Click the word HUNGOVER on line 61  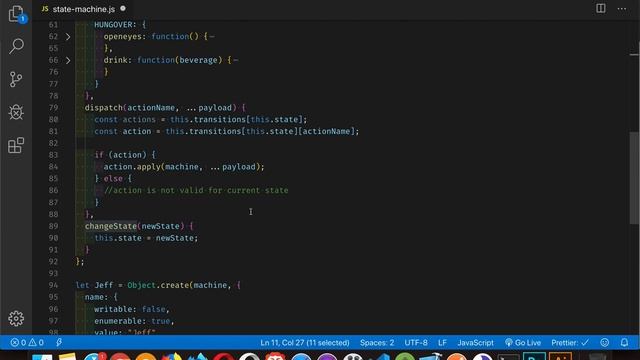point(113,25)
